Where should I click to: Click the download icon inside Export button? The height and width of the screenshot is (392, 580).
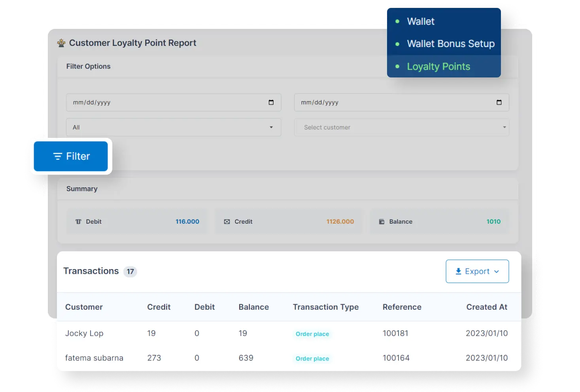tap(458, 271)
